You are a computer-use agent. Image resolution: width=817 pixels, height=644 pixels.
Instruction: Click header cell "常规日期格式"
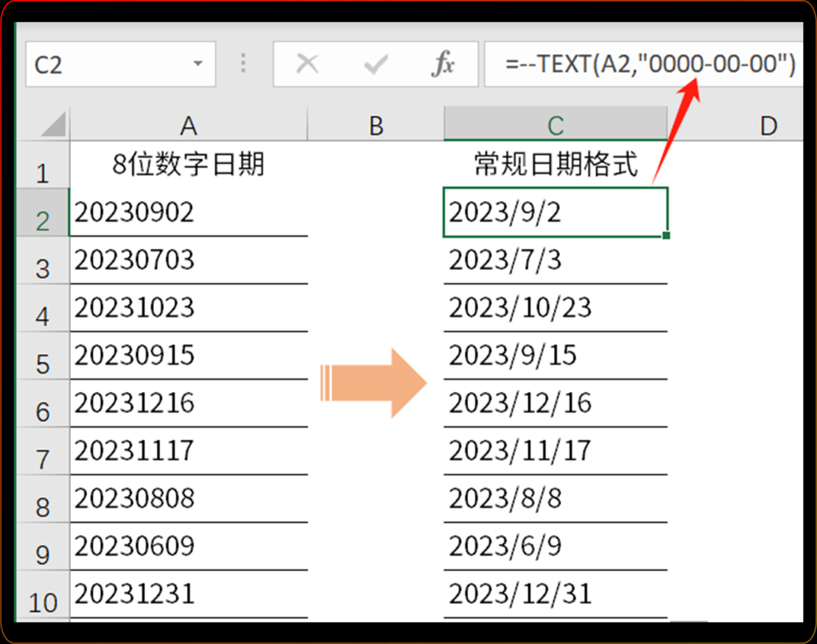tap(555, 165)
